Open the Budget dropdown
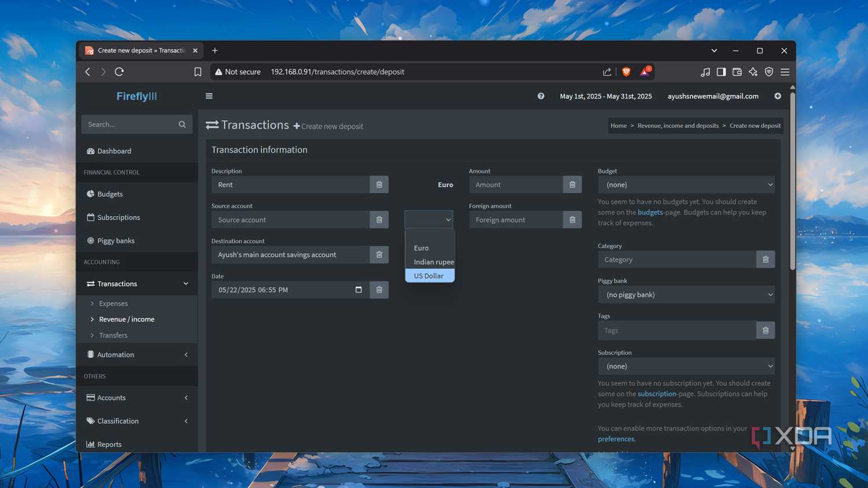 click(x=686, y=184)
